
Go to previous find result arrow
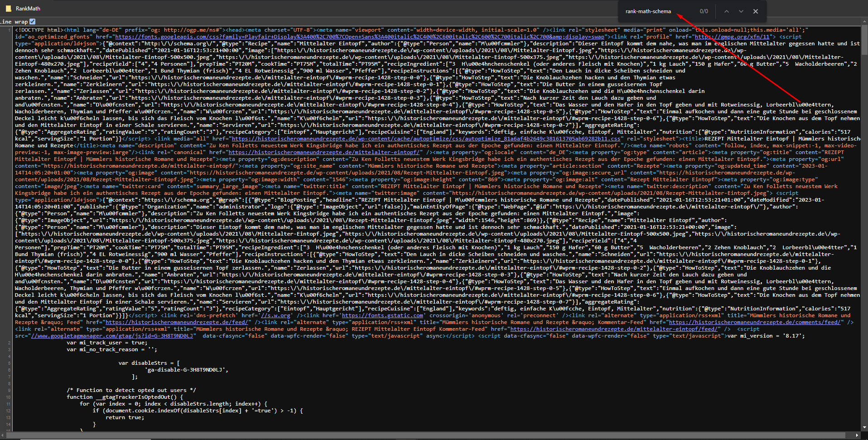tap(726, 11)
